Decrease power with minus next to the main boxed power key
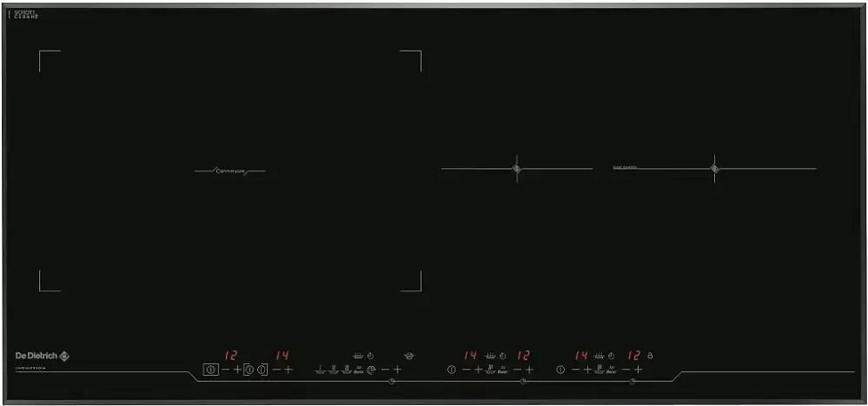868x406 pixels. coord(225,370)
